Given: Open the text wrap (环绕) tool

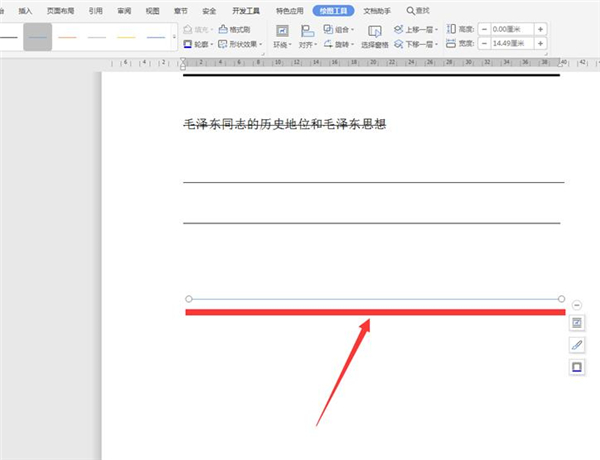Looking at the screenshot, I should click(282, 37).
